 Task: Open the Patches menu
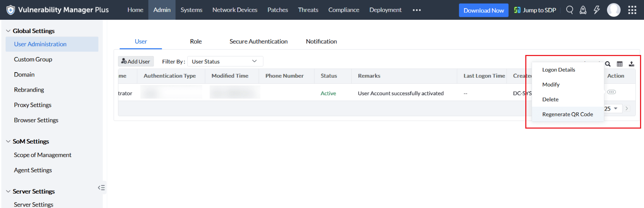[x=278, y=10]
